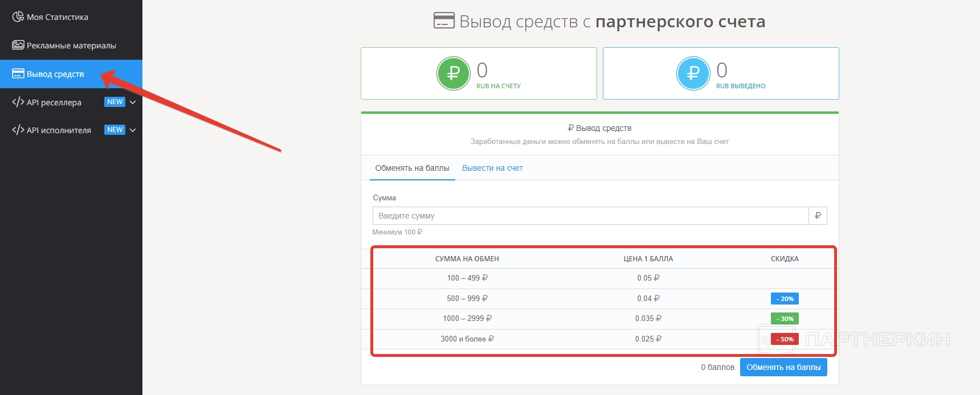This screenshot has height=395, width=980.
Task: Click the 0 баллов total text
Action: click(x=717, y=367)
